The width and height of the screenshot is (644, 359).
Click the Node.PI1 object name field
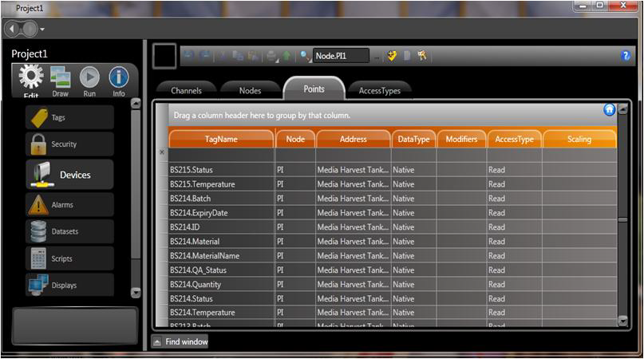click(x=341, y=56)
